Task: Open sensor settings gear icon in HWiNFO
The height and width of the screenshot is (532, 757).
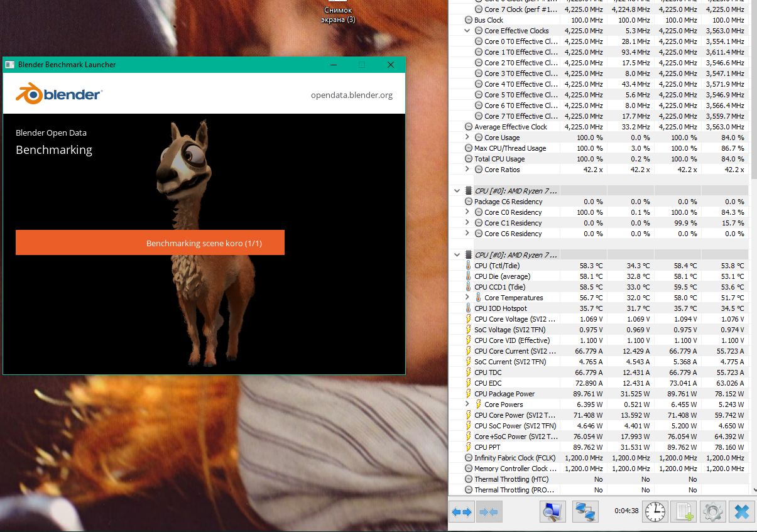Action: tap(713, 512)
